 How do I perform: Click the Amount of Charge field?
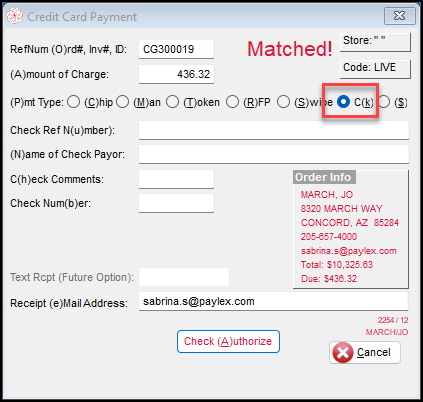point(176,74)
